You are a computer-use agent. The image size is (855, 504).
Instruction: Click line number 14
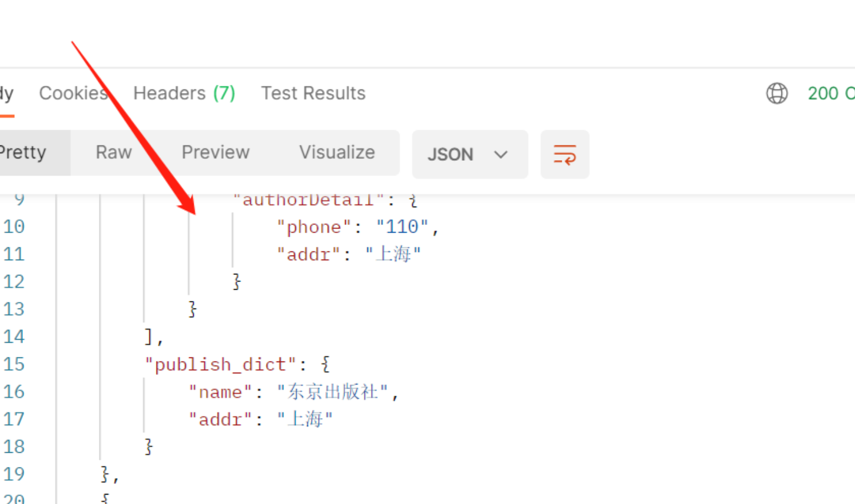(14, 337)
